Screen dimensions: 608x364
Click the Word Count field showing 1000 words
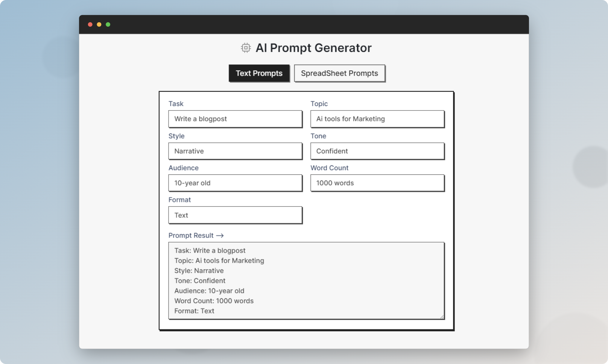click(x=377, y=183)
